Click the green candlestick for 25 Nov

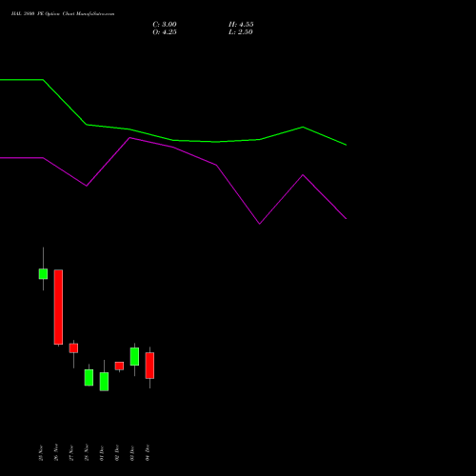point(43,274)
